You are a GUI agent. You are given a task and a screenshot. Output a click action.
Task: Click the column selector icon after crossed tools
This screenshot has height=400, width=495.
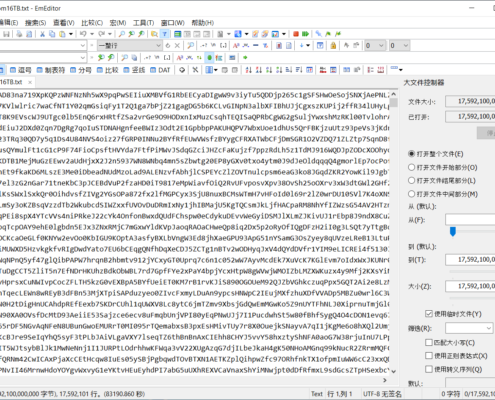(x=209, y=70)
